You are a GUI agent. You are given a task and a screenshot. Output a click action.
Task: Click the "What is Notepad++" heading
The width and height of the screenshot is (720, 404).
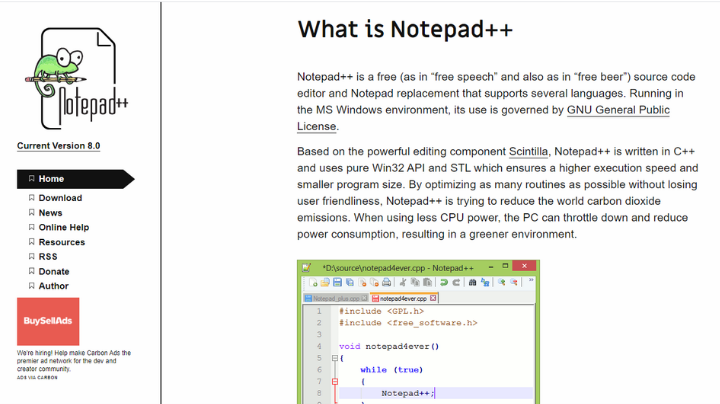[x=405, y=29]
